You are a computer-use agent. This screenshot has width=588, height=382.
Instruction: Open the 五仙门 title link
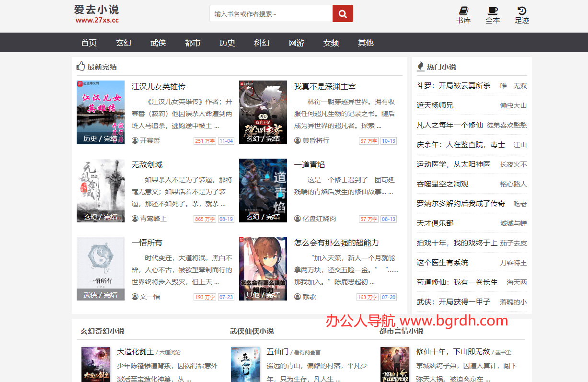pyautogui.click(x=277, y=352)
